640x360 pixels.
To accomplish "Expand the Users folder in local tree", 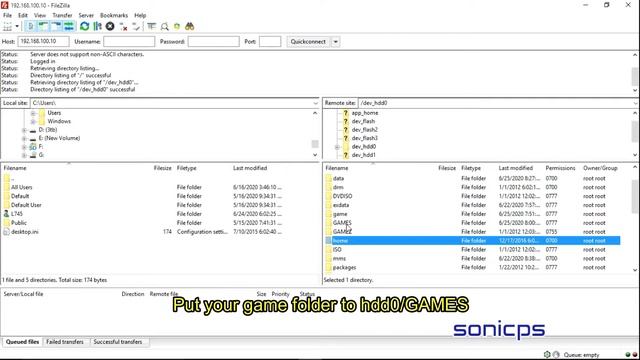I will (x=33, y=113).
